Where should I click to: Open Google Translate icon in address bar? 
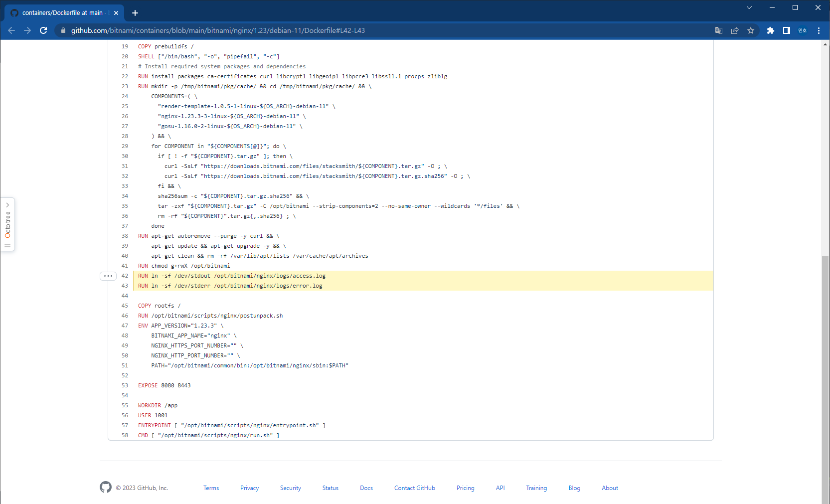click(718, 30)
